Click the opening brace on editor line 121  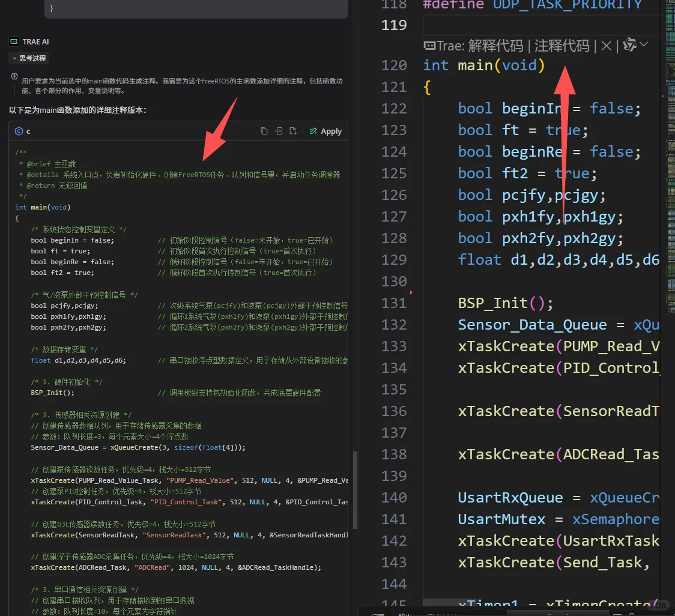[427, 88]
